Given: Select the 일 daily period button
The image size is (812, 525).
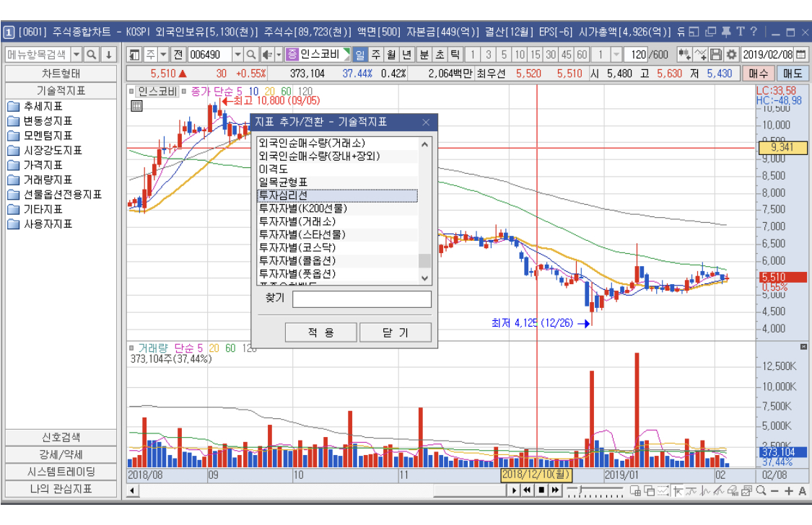Looking at the screenshot, I should coord(360,54).
